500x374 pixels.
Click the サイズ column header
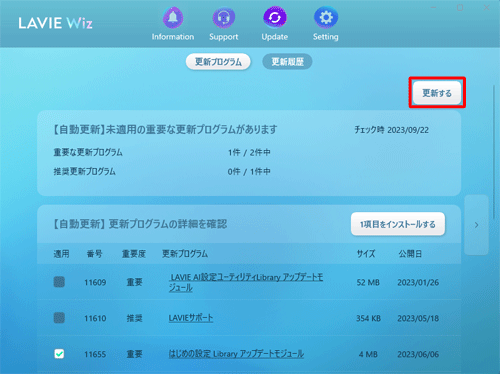pyautogui.click(x=366, y=254)
